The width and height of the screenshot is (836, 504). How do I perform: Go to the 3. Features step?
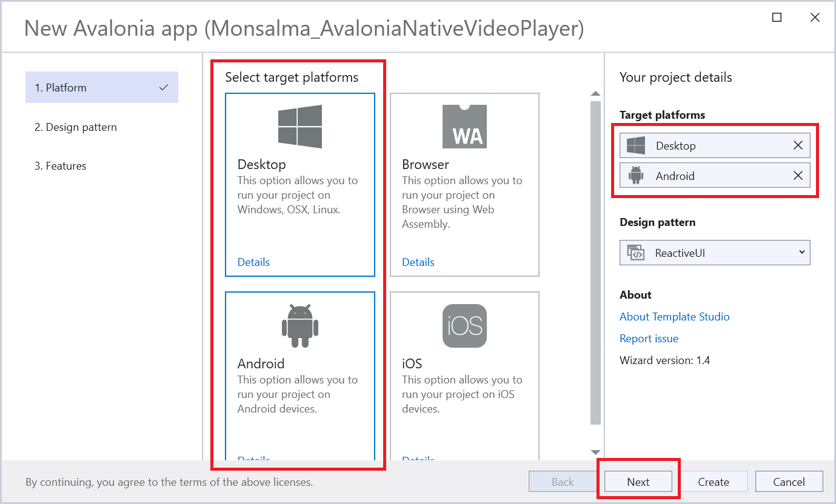[x=61, y=166]
